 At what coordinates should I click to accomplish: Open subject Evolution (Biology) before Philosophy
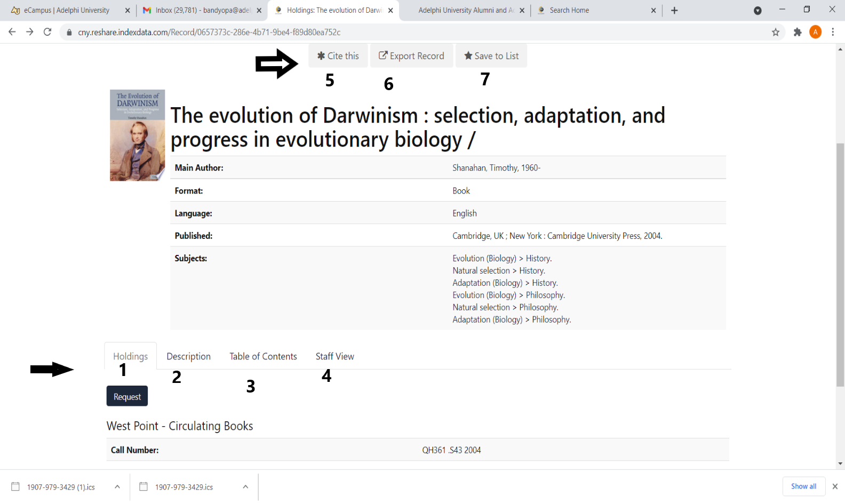(x=484, y=295)
